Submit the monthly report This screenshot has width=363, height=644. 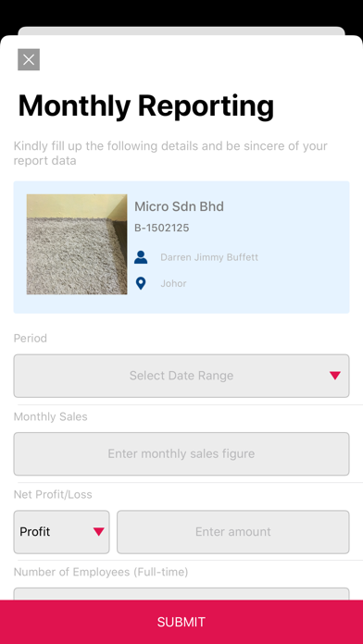point(181,622)
